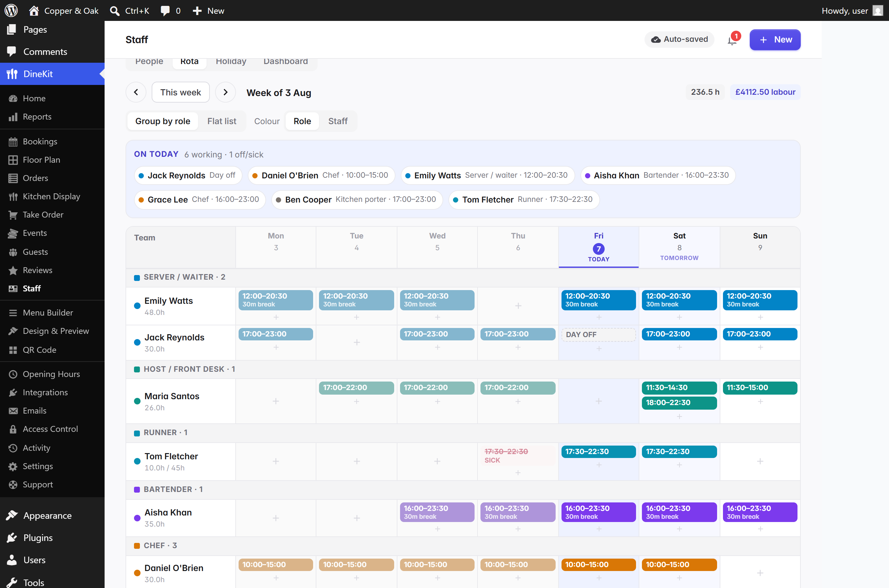Switch to the People tab

click(x=149, y=62)
